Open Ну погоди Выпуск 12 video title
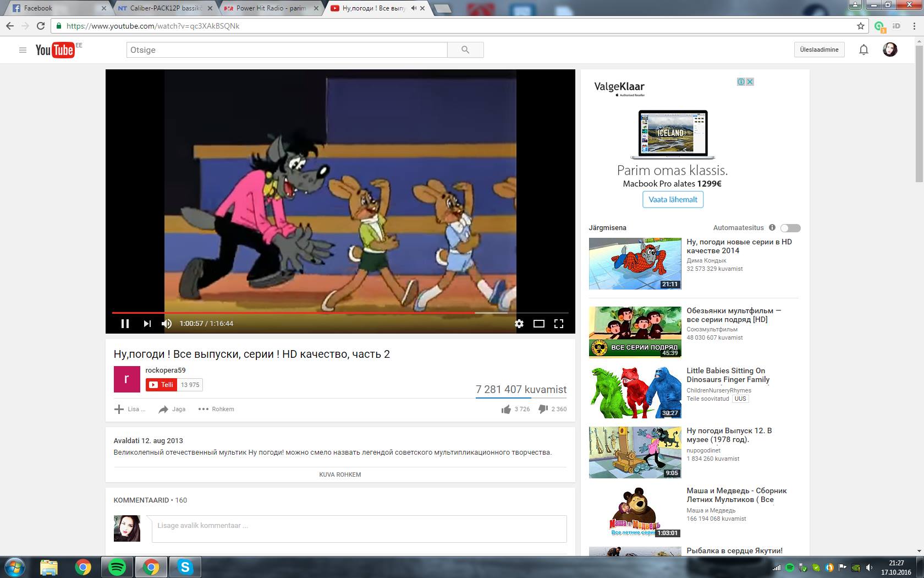Image resolution: width=924 pixels, height=578 pixels. tap(729, 435)
